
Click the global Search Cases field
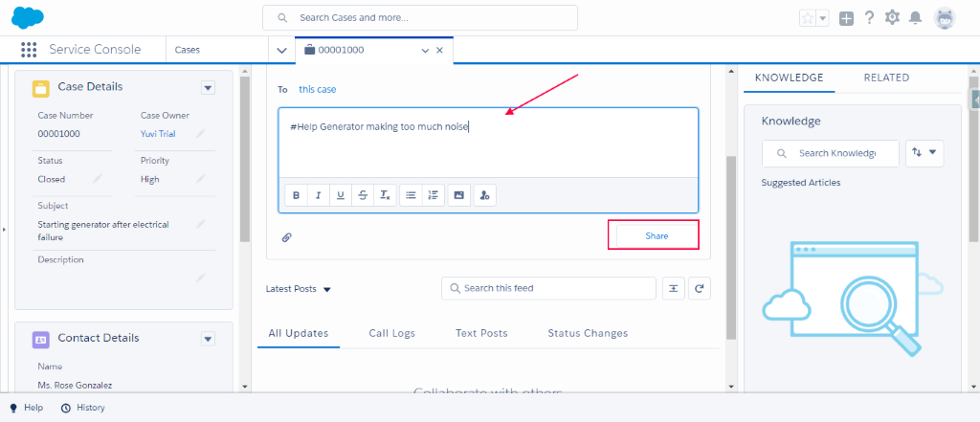point(420,17)
